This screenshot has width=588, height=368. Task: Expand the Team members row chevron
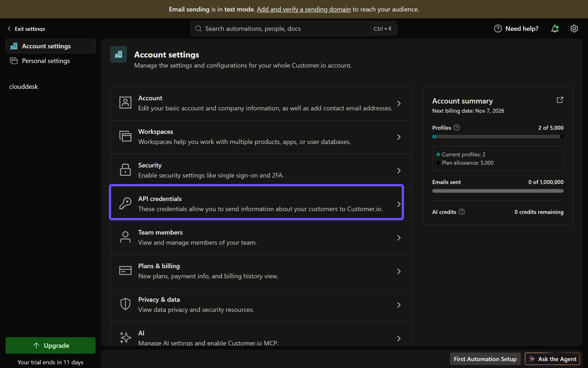[x=399, y=238]
